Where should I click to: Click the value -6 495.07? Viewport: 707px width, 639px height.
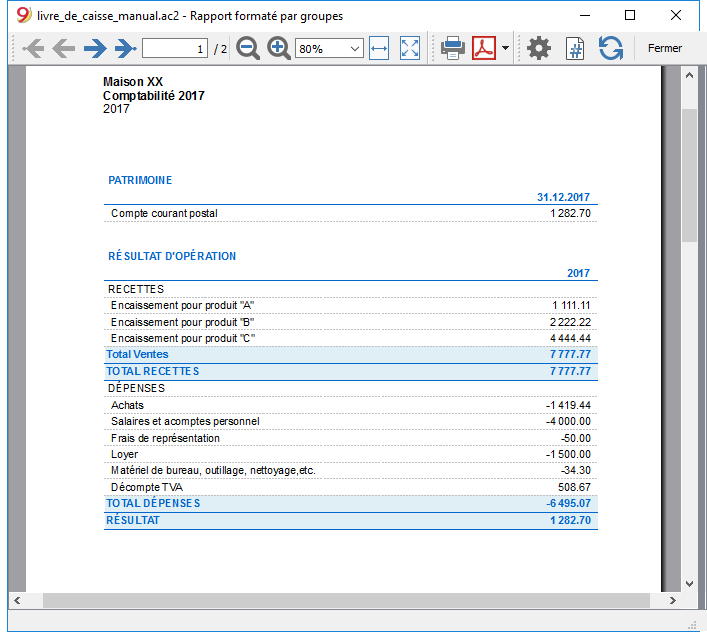tap(568, 503)
